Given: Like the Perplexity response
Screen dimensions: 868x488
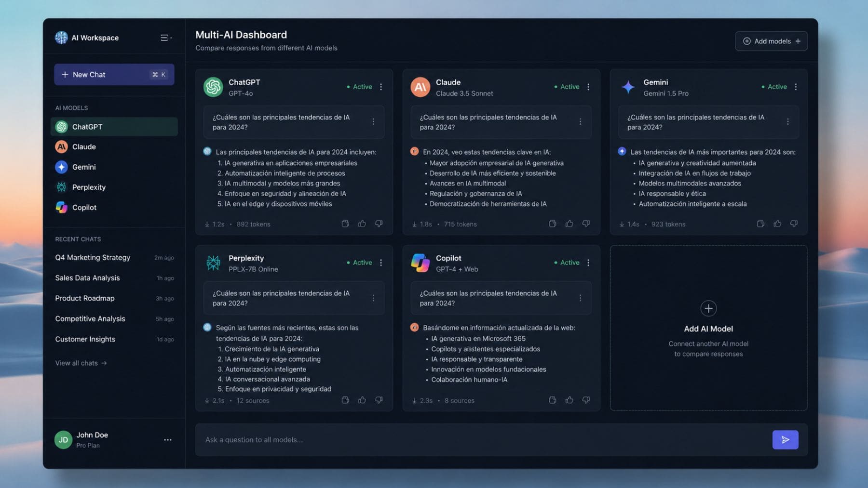Looking at the screenshot, I should [x=362, y=400].
